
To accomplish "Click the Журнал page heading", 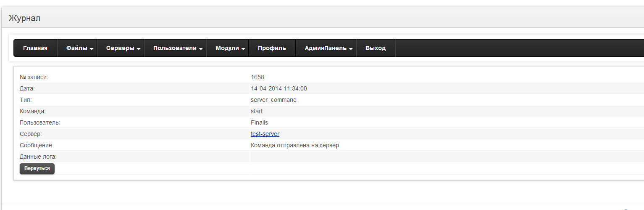I will [x=24, y=18].
